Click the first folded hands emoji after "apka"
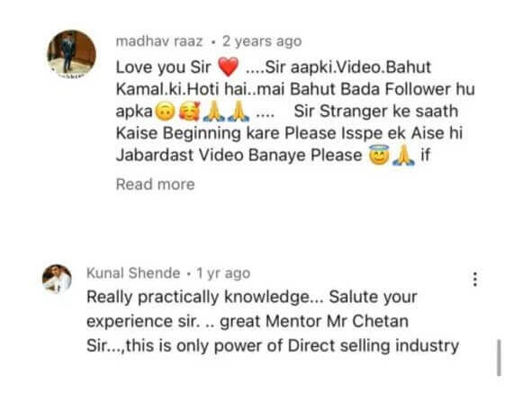Viewport: 532px width, 403px height. (x=214, y=112)
